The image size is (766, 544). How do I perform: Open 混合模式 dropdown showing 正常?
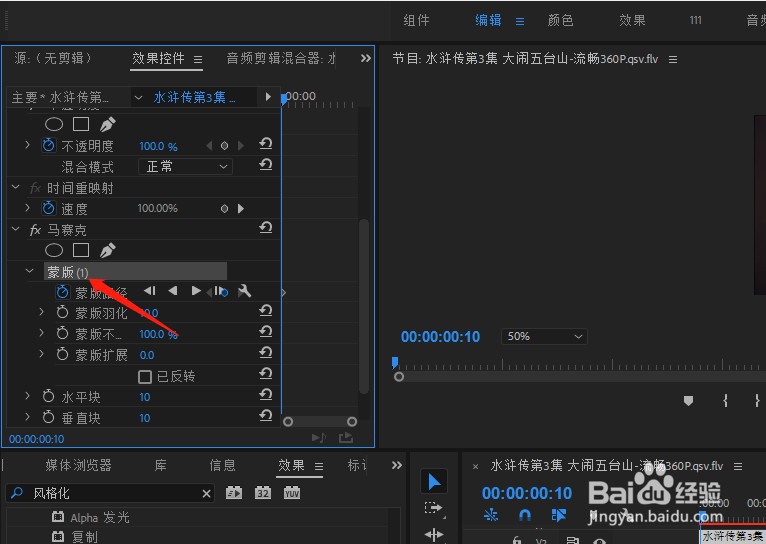[186, 167]
